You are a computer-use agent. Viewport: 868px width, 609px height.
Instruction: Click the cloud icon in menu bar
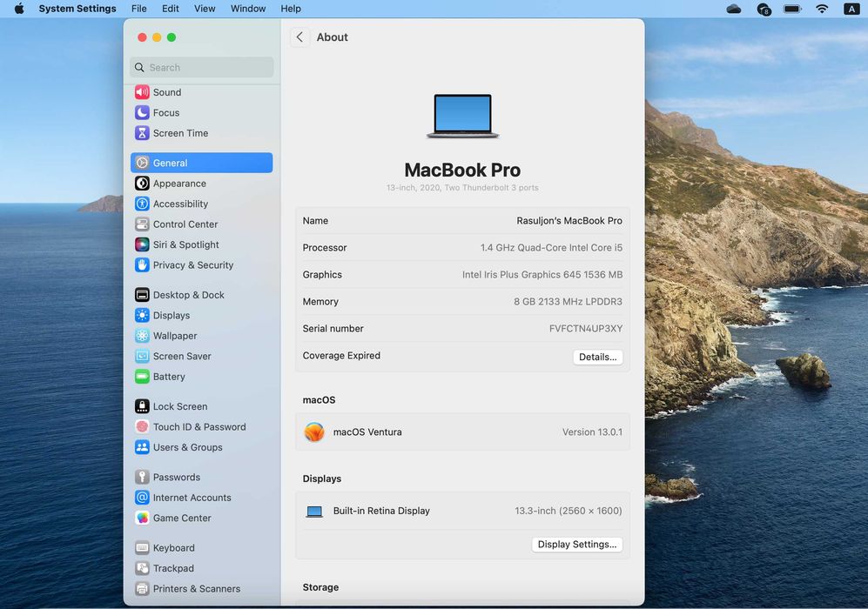point(734,9)
